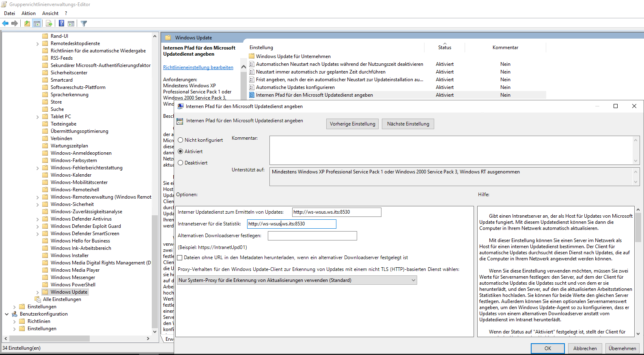Click the Windows Update header folder icon
Screen dimensions: 644x355
click(168, 38)
